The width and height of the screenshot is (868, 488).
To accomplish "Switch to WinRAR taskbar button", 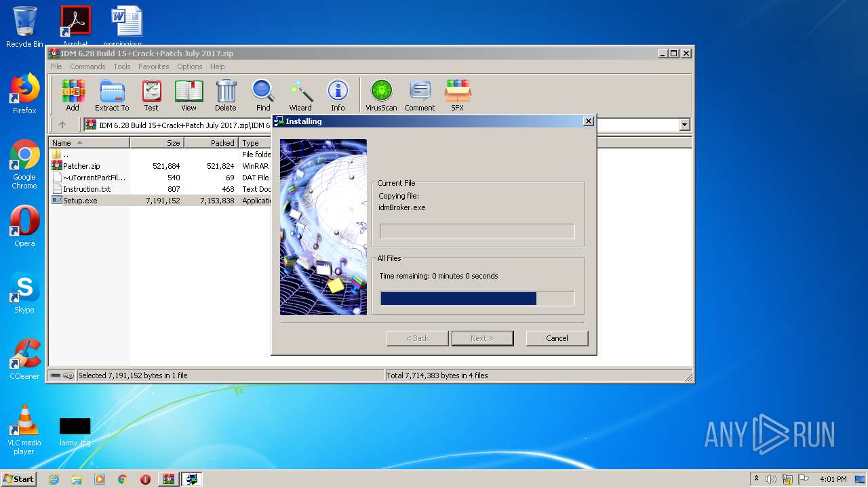I will click(169, 479).
